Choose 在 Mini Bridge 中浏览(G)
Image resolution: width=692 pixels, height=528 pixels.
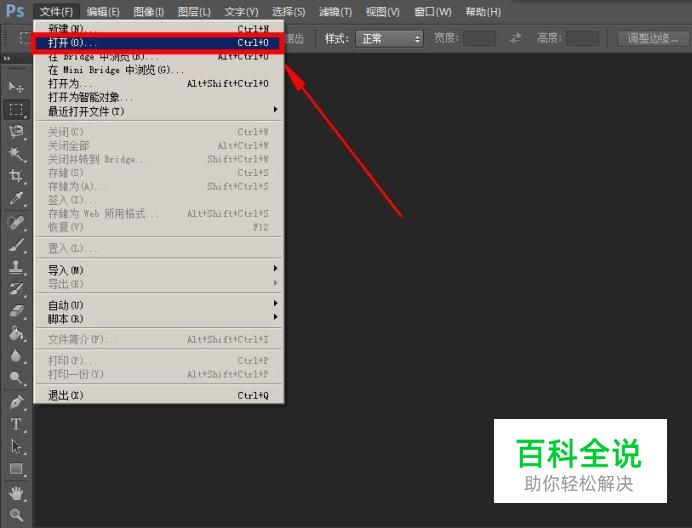(x=158, y=70)
